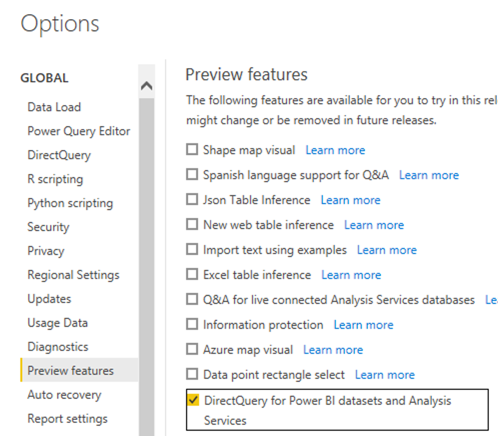Check Import text using examples

coord(192,249)
